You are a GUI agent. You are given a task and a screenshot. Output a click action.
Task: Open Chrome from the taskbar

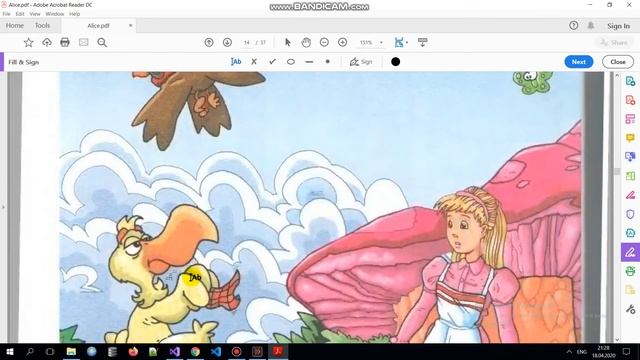pos(195,351)
